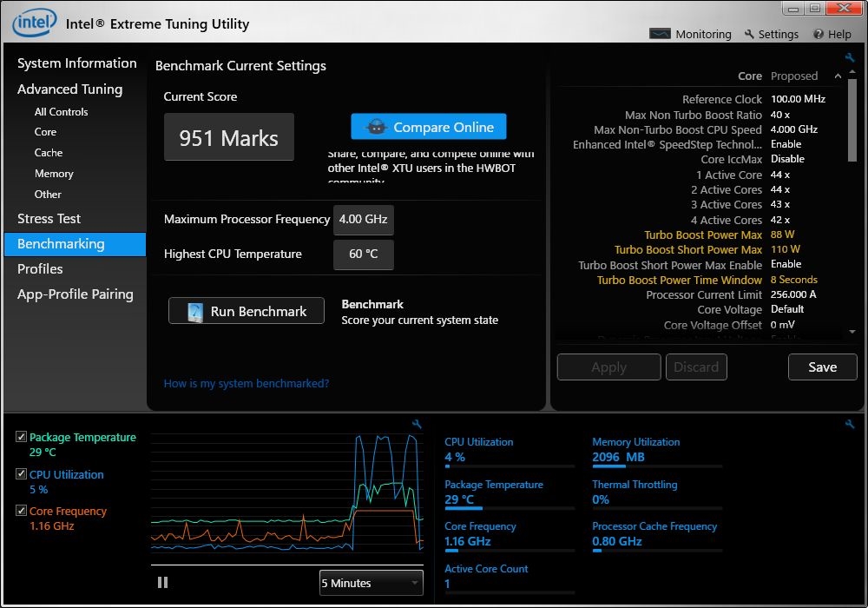Viewport: 868px width, 608px height.
Task: Open the Stress Test section
Action: pyautogui.click(x=49, y=219)
